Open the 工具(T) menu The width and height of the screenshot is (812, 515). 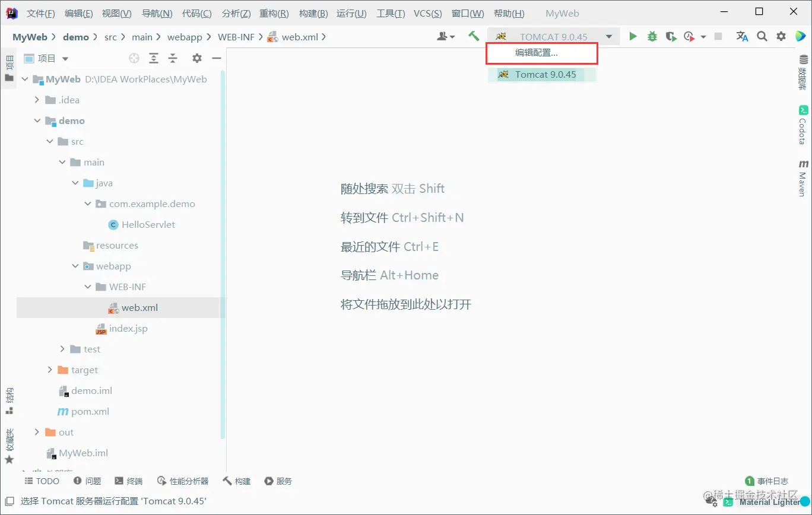click(x=391, y=14)
